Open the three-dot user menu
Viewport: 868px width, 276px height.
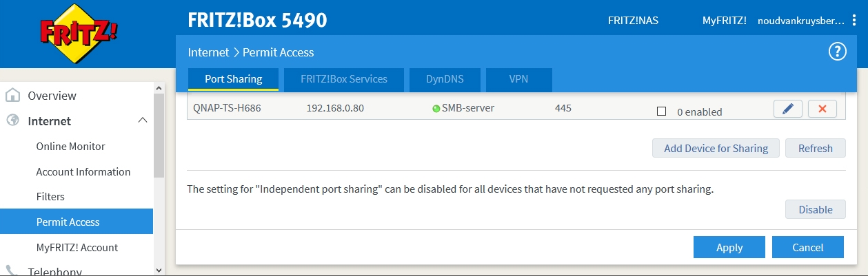pyautogui.click(x=855, y=21)
